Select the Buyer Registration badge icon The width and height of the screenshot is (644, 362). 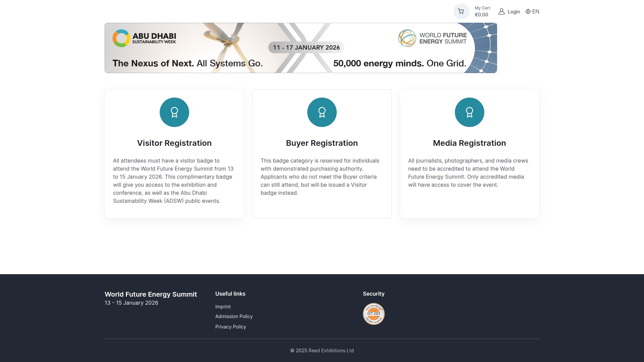(322, 112)
